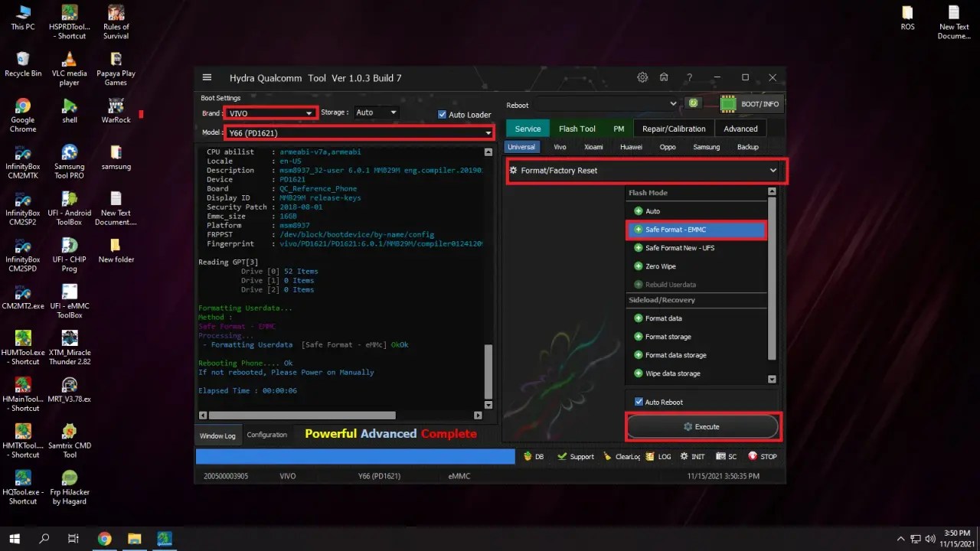Click the BOOT/INFO chip button
Viewport: 980px width, 551px height.
tap(750, 103)
